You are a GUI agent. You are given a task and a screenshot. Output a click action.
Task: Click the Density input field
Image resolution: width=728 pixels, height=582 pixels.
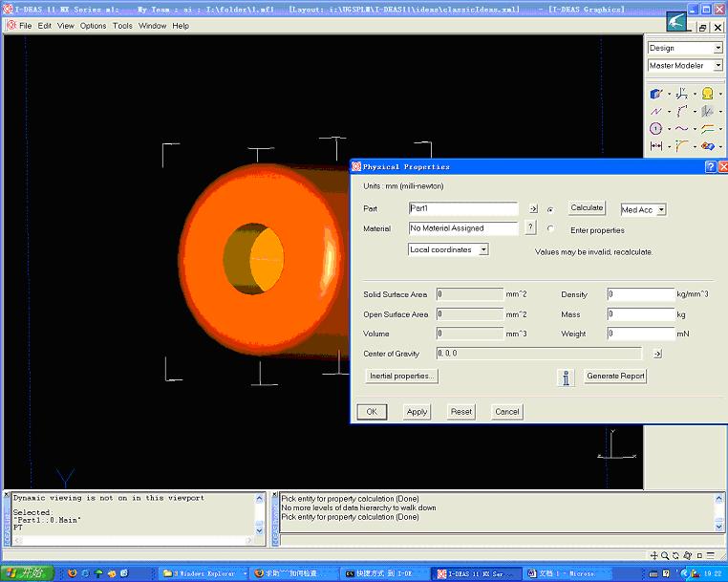(x=641, y=294)
